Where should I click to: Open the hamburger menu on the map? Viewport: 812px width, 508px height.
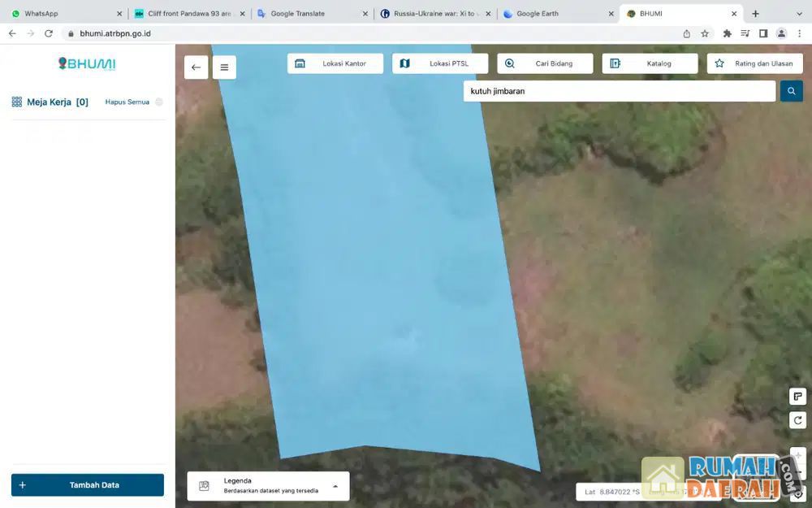coord(224,67)
